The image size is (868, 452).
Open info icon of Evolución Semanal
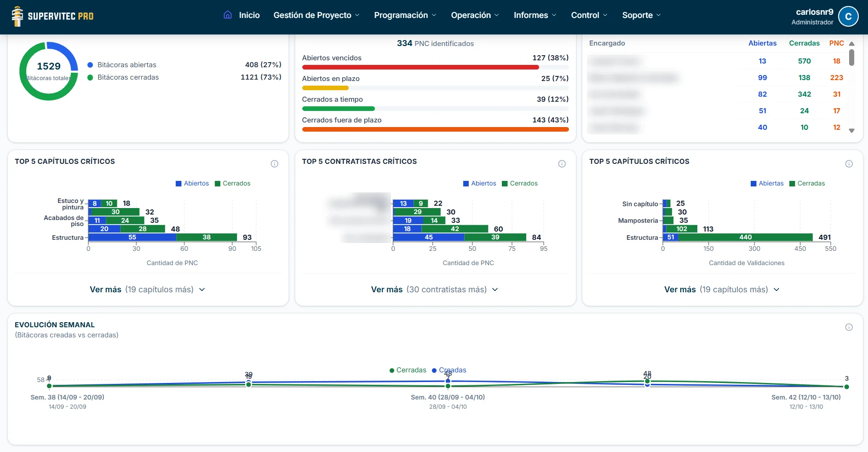(849, 327)
